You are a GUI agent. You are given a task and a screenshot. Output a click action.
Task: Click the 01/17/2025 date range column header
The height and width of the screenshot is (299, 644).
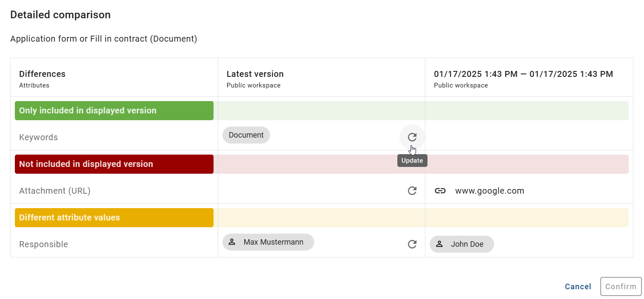tap(523, 74)
